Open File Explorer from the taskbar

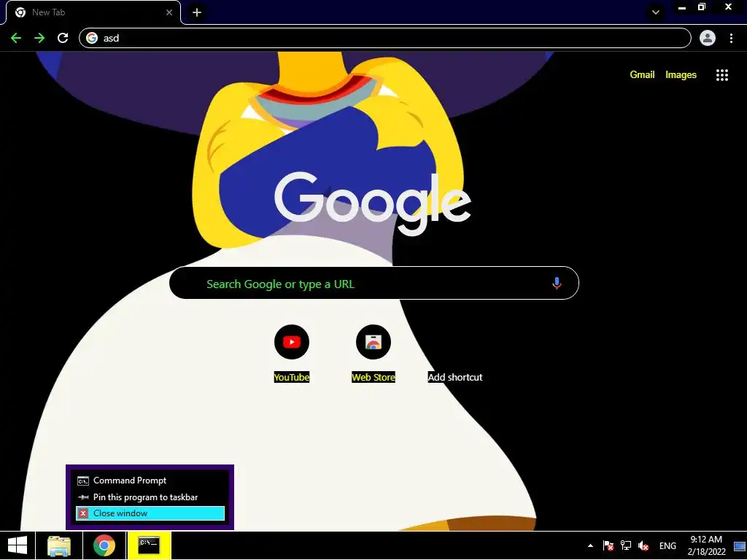point(59,545)
